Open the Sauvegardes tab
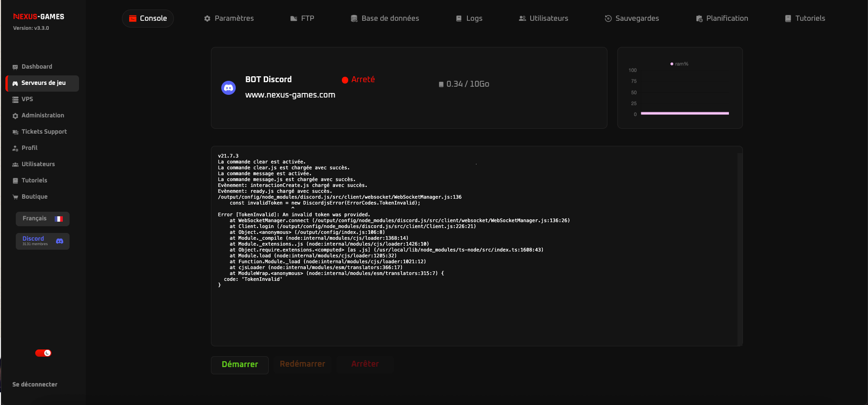 (632, 19)
